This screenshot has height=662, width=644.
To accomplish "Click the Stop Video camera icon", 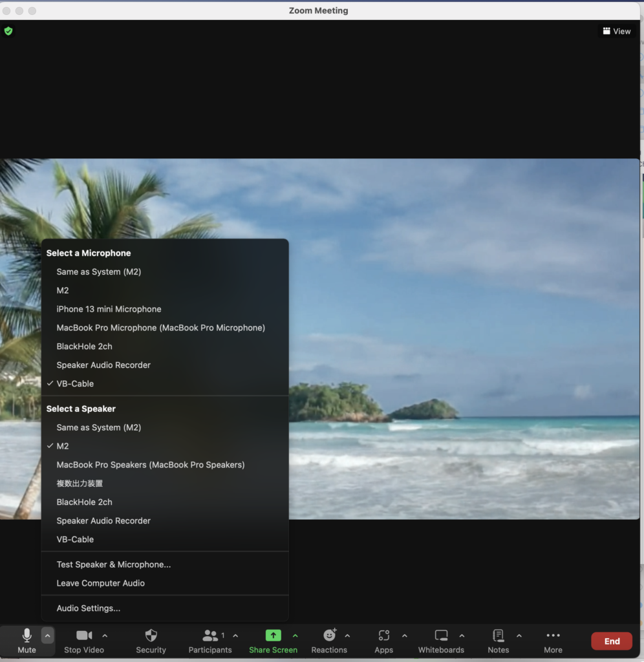I will (x=84, y=635).
